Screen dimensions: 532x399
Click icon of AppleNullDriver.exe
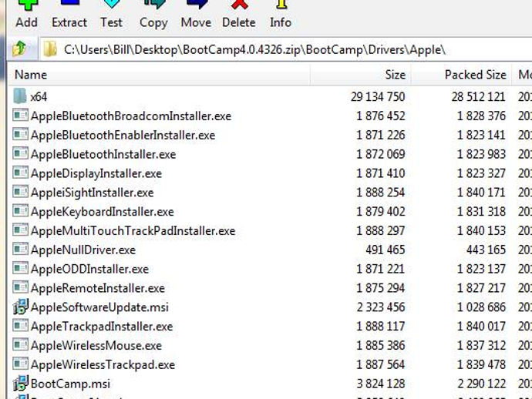[x=20, y=249]
